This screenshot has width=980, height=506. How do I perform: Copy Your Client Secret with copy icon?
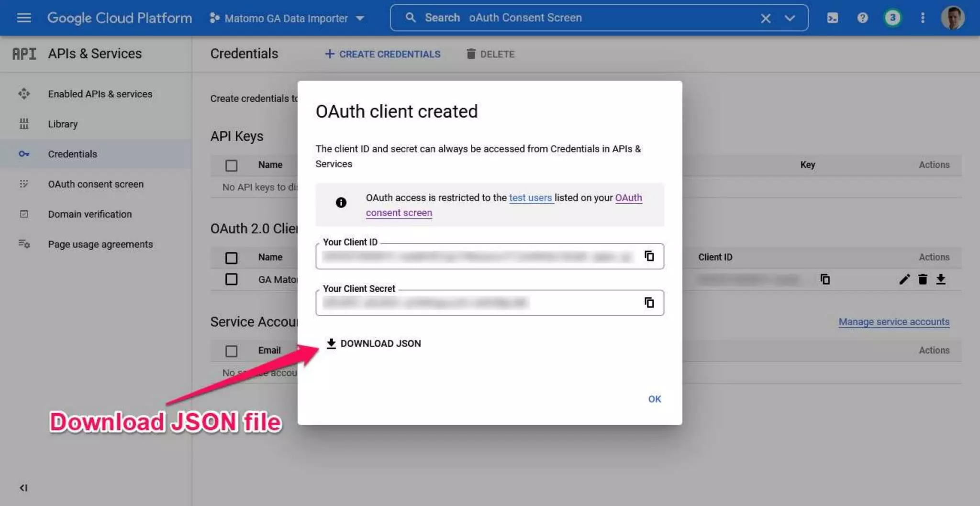(649, 302)
